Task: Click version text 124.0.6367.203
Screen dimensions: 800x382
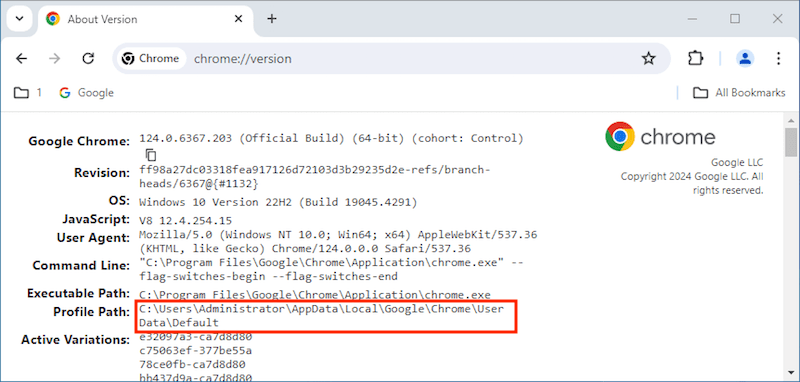Action: click(x=186, y=138)
